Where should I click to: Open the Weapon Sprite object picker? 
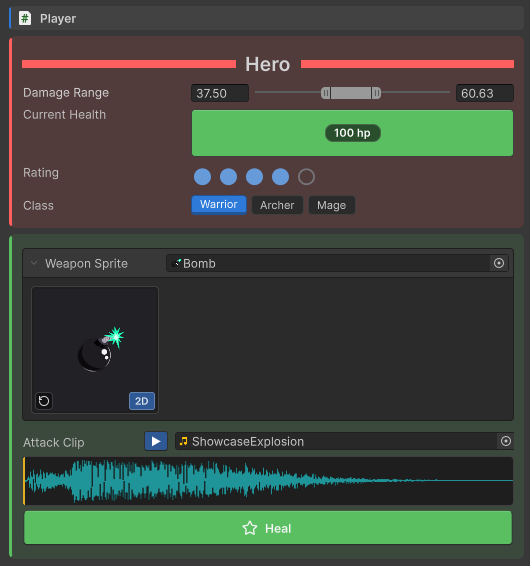click(x=499, y=263)
